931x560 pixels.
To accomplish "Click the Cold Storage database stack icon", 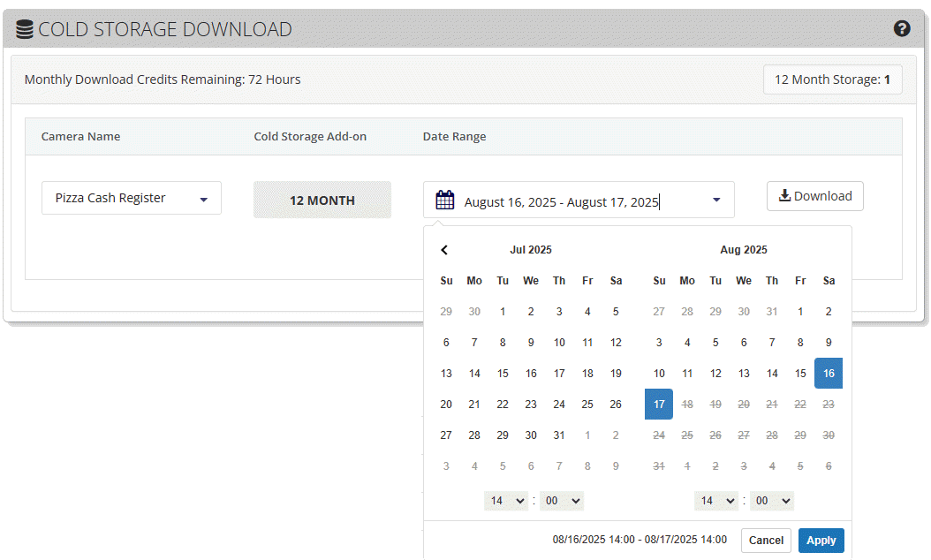I will 25,29.
